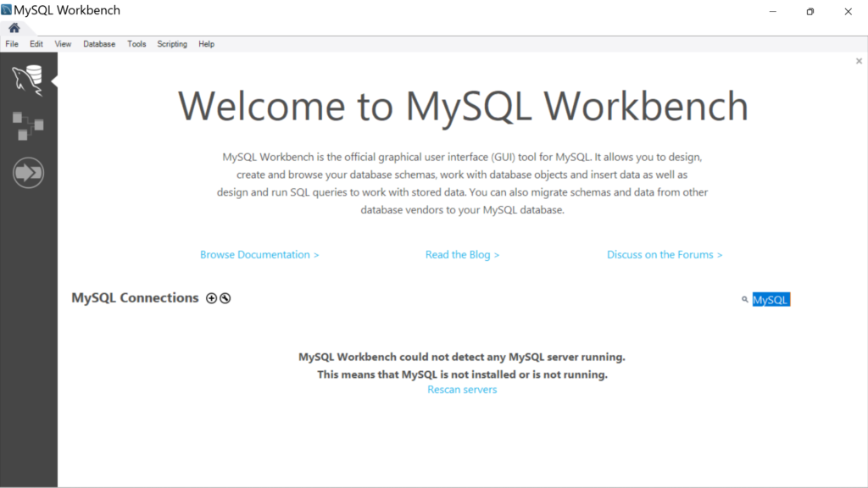Select the MySQL connections dolphin sidebar icon
The height and width of the screenshot is (488, 868).
pos(28,80)
